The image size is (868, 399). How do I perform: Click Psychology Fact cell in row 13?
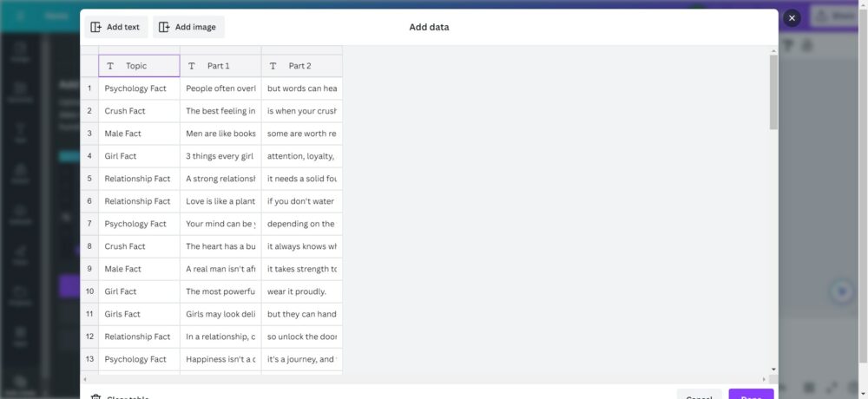point(139,359)
